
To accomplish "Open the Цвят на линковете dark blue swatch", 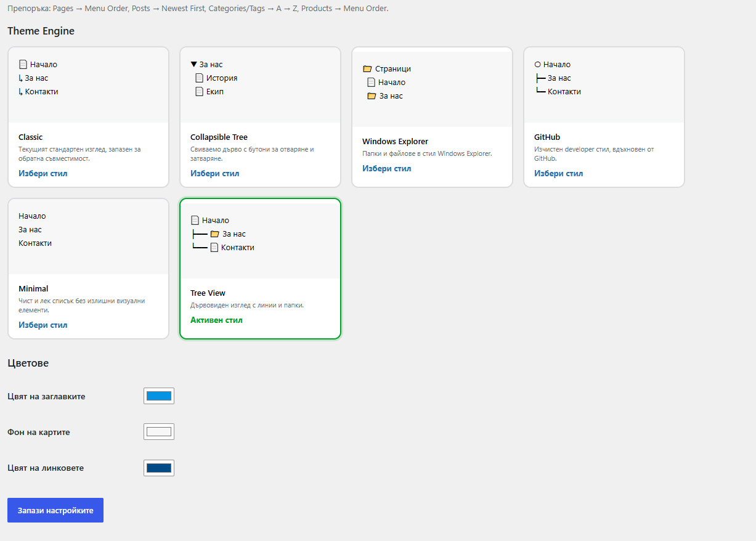I will [159, 468].
